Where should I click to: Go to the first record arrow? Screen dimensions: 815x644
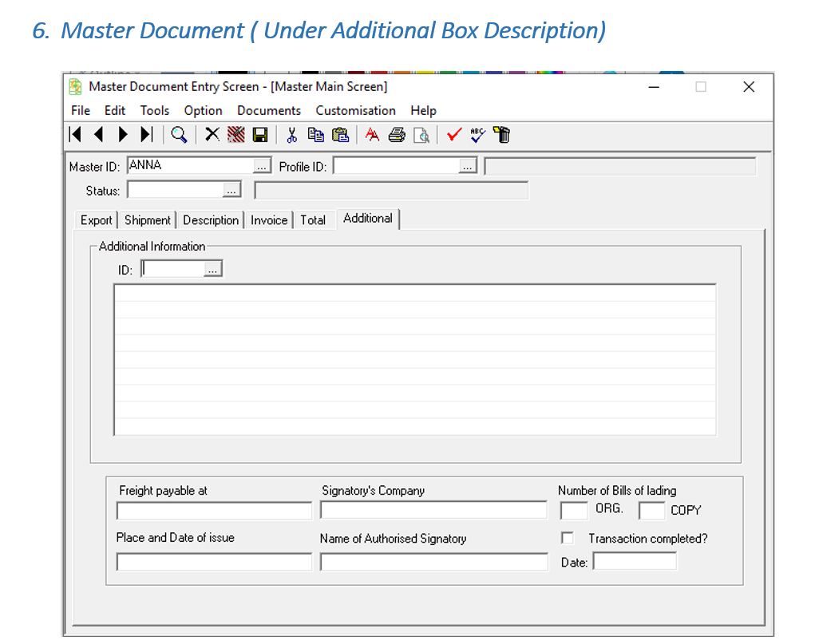[76, 135]
